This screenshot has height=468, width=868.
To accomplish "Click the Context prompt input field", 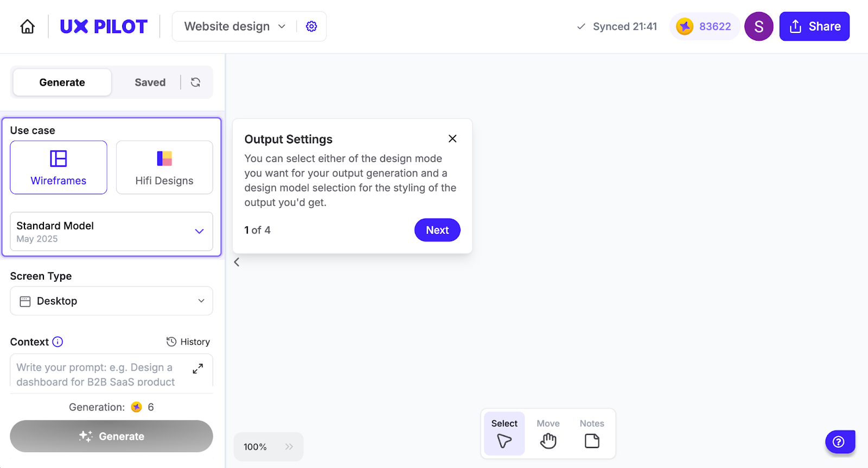I will click(x=98, y=374).
